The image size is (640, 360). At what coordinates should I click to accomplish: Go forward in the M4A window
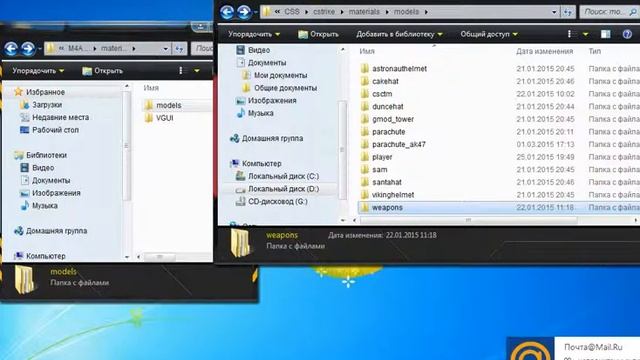point(28,49)
